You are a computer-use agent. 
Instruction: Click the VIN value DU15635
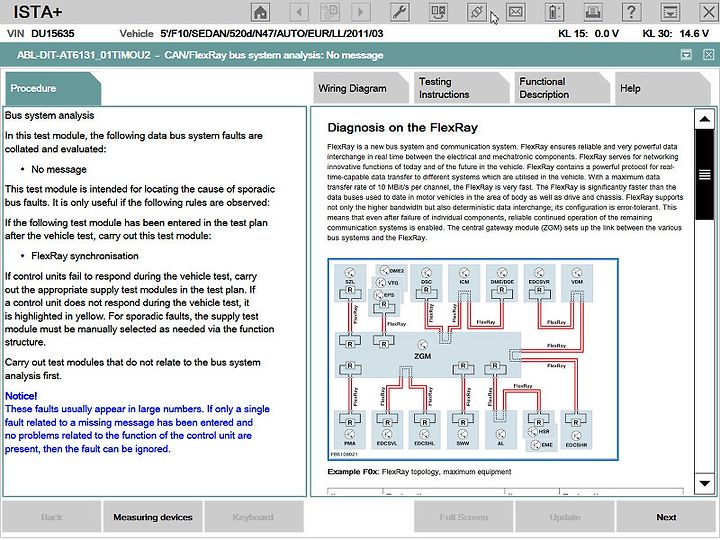pyautogui.click(x=52, y=34)
